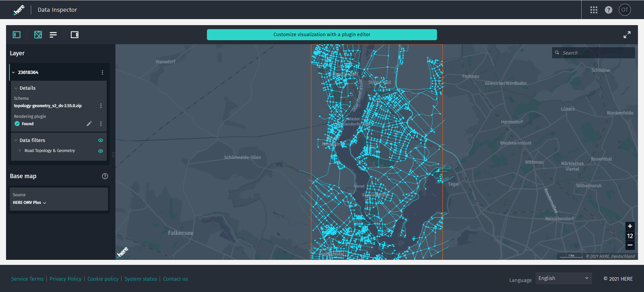This screenshot has height=292, width=644.
Task: Click the Hermsdorf map label
Action: click(x=512, y=122)
